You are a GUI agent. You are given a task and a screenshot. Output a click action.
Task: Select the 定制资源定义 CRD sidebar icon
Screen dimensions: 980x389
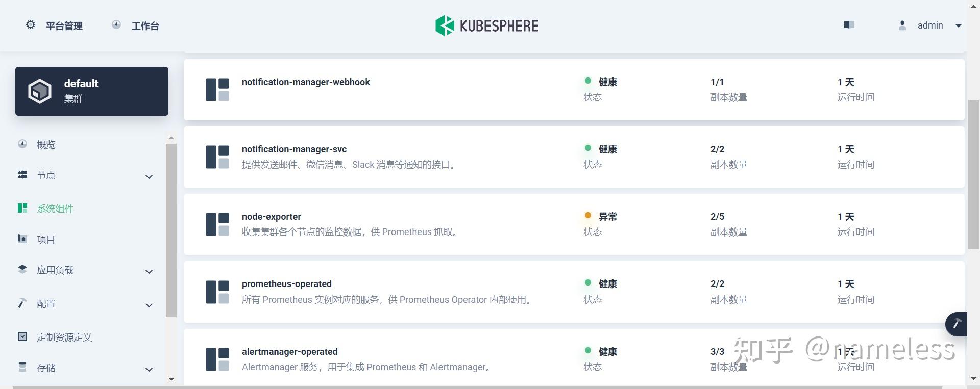coord(22,336)
